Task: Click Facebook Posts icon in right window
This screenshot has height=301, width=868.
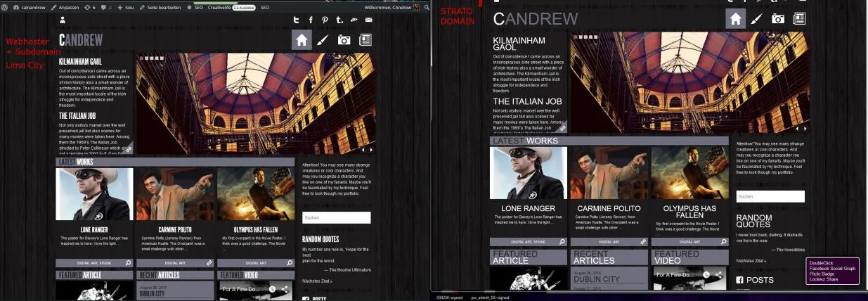Action: click(740, 280)
